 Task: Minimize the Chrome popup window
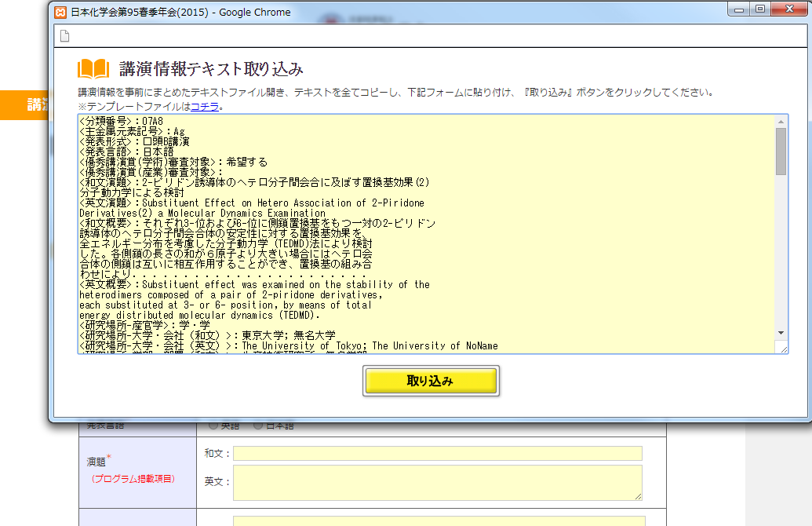coord(737,9)
